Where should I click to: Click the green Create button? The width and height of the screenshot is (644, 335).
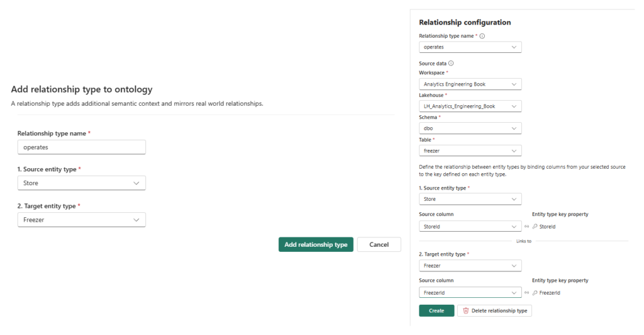pyautogui.click(x=436, y=310)
